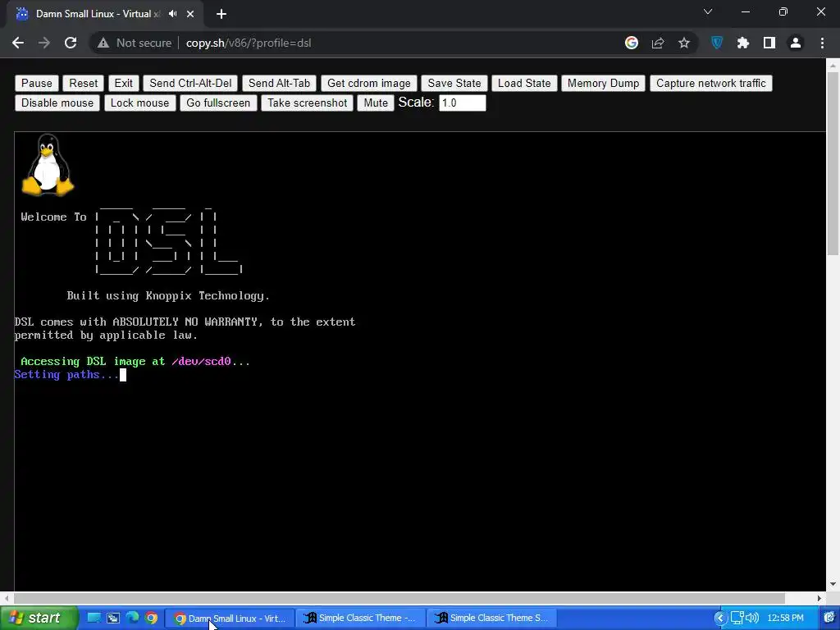
Task: Switch to Simple Classic Theme - taskbar item
Action: click(x=361, y=619)
